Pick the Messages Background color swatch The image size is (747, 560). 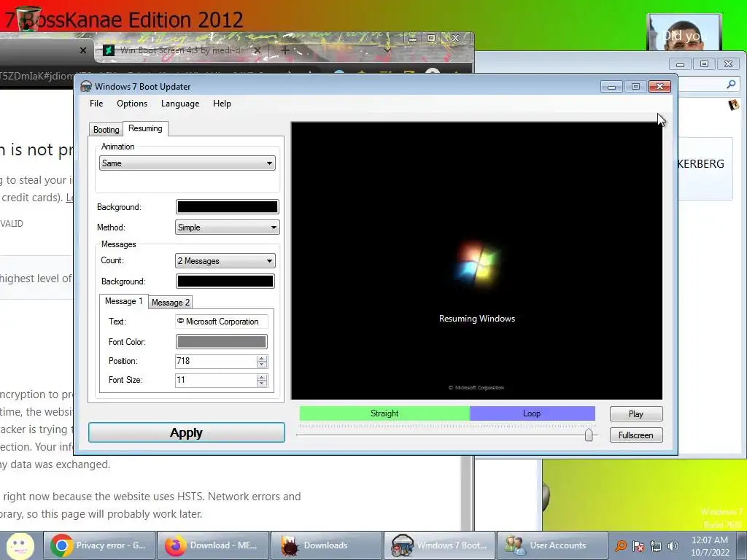click(x=225, y=281)
